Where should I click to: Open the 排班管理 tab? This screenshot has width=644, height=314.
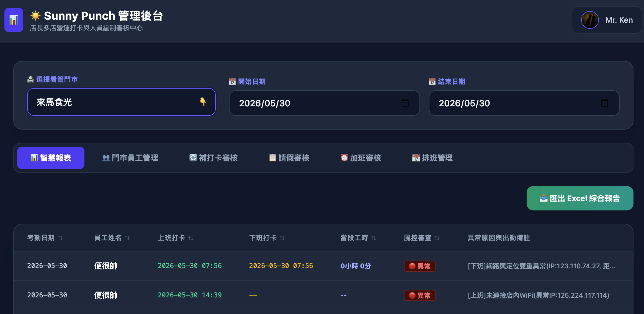432,158
